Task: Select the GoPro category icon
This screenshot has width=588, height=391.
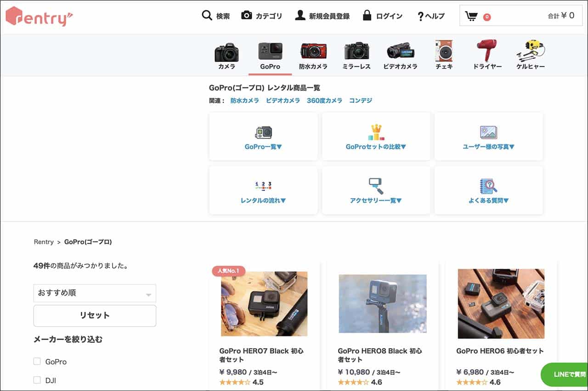Action: (x=270, y=52)
